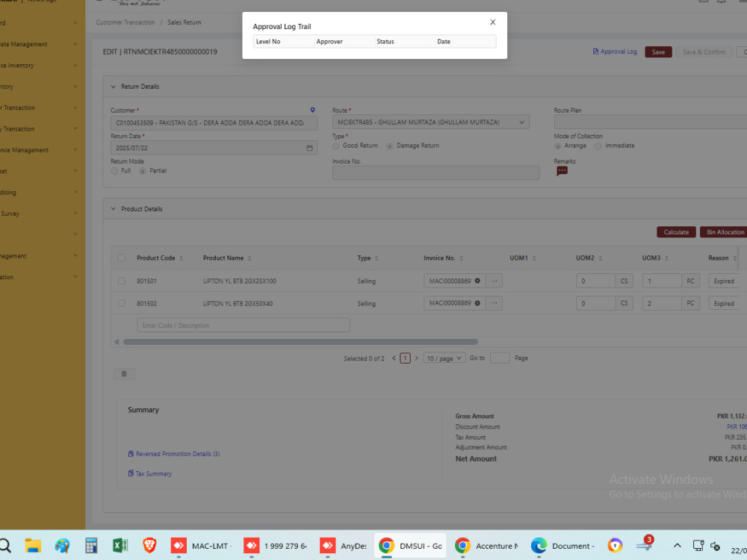
Task: Open the AnyDesk MAC-LMT taskbar window
Action: coord(202,546)
